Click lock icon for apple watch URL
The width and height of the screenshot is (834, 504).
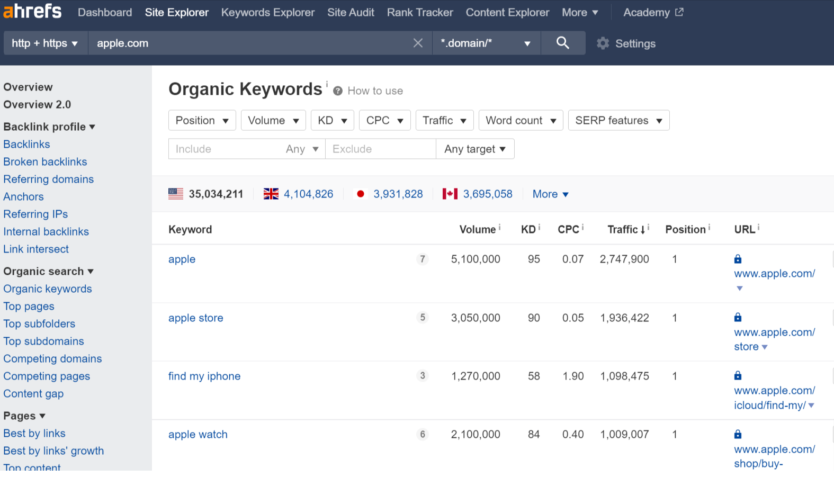pos(738,434)
